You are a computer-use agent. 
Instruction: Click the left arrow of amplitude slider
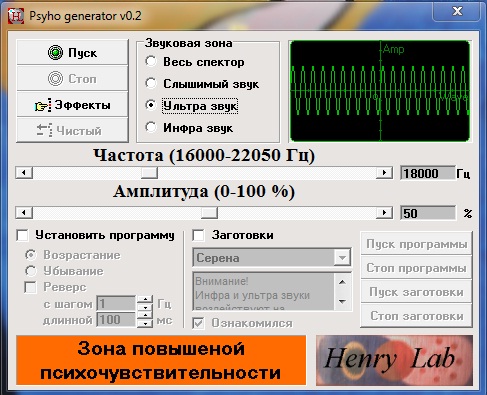[x=24, y=213]
